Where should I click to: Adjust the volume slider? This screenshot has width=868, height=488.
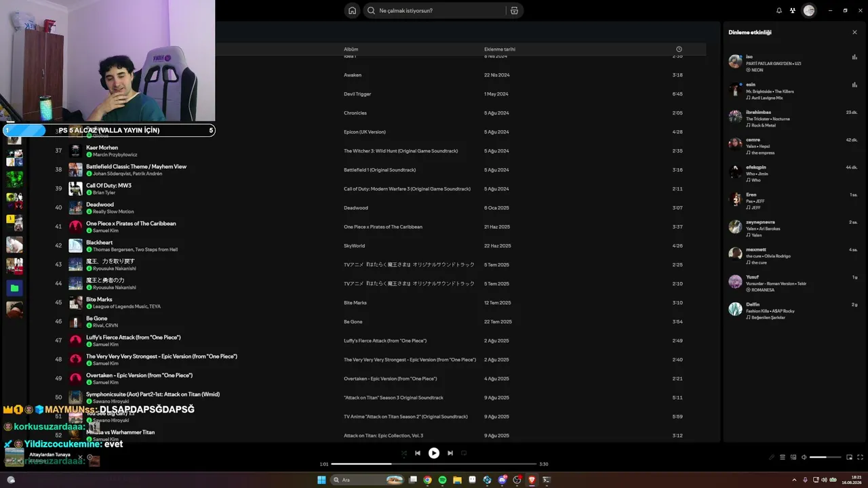[824, 457]
